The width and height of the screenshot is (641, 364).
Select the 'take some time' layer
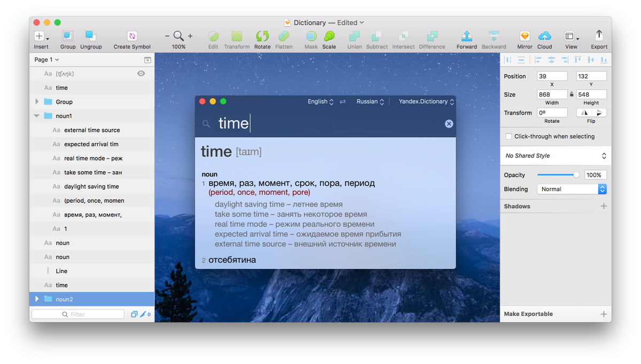(92, 172)
